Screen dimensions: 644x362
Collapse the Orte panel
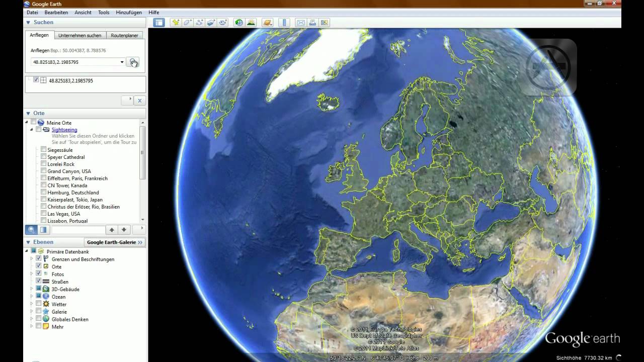[28, 113]
